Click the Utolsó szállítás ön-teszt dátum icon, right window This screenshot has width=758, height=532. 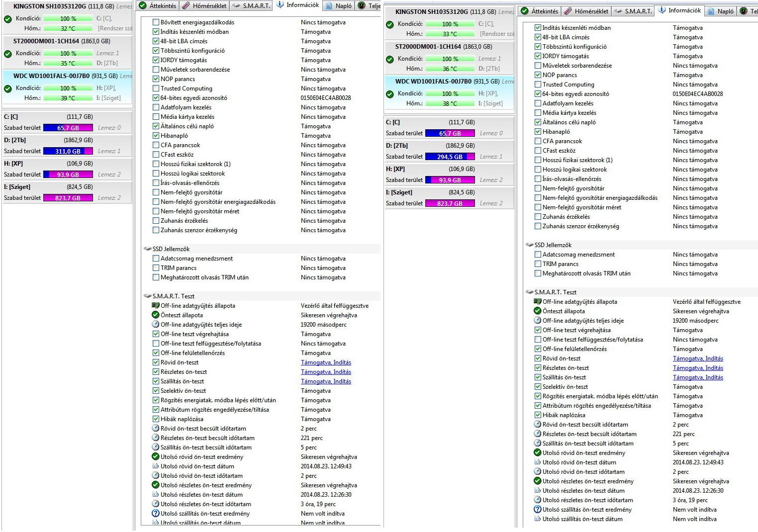click(x=538, y=519)
